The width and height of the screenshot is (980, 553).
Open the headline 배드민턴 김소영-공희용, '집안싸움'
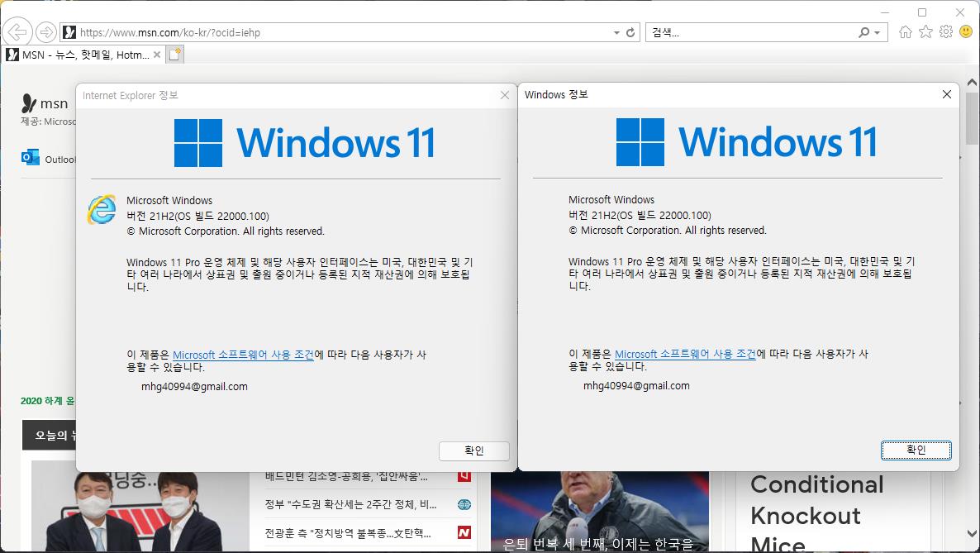(x=346, y=477)
